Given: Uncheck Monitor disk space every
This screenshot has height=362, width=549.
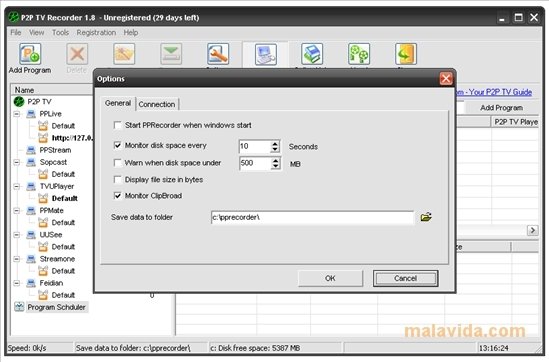Looking at the screenshot, I should point(118,145).
